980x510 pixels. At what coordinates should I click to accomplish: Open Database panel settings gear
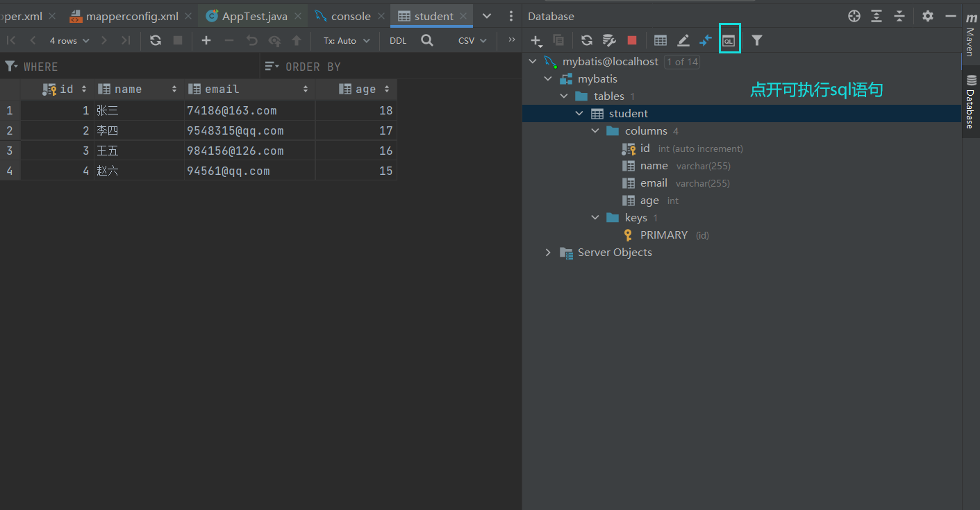(x=928, y=16)
